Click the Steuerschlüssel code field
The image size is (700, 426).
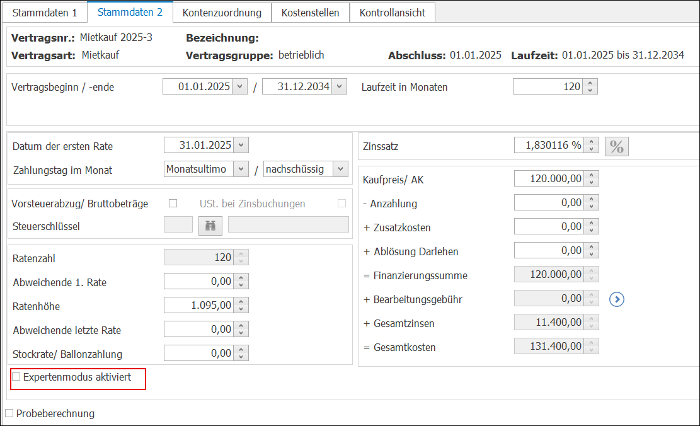point(178,225)
